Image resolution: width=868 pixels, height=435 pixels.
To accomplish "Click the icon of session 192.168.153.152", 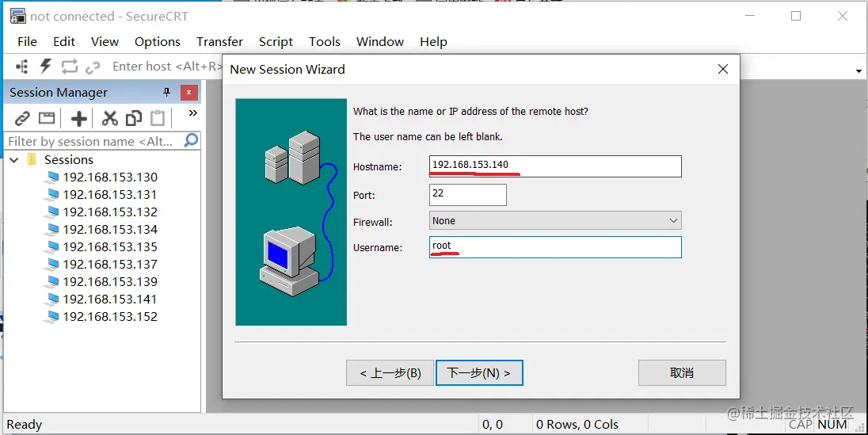I will pos(51,317).
